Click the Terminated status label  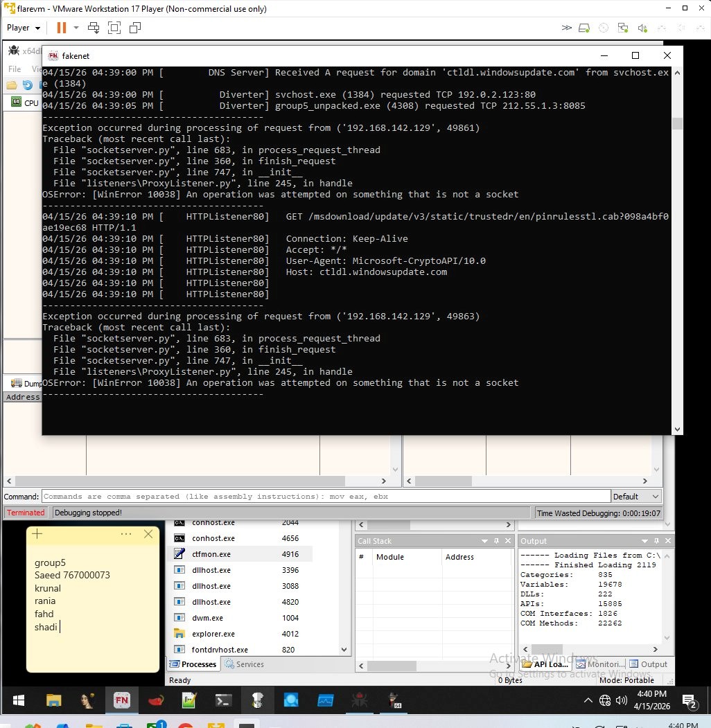26,513
